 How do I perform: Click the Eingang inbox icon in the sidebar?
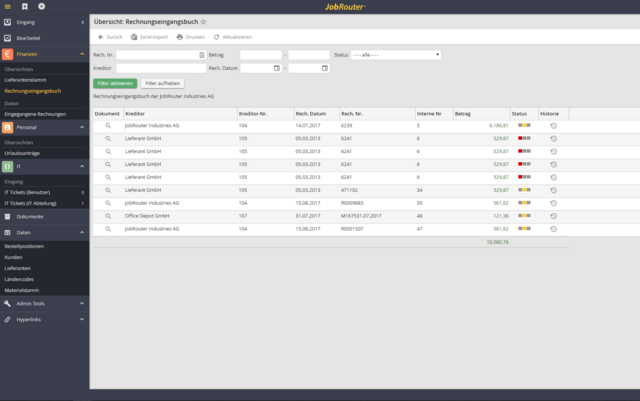coord(7,22)
